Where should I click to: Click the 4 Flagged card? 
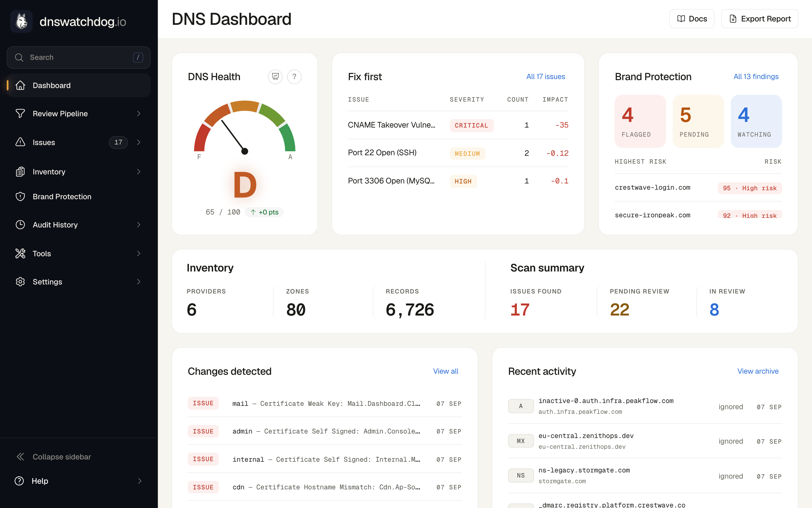pos(640,121)
